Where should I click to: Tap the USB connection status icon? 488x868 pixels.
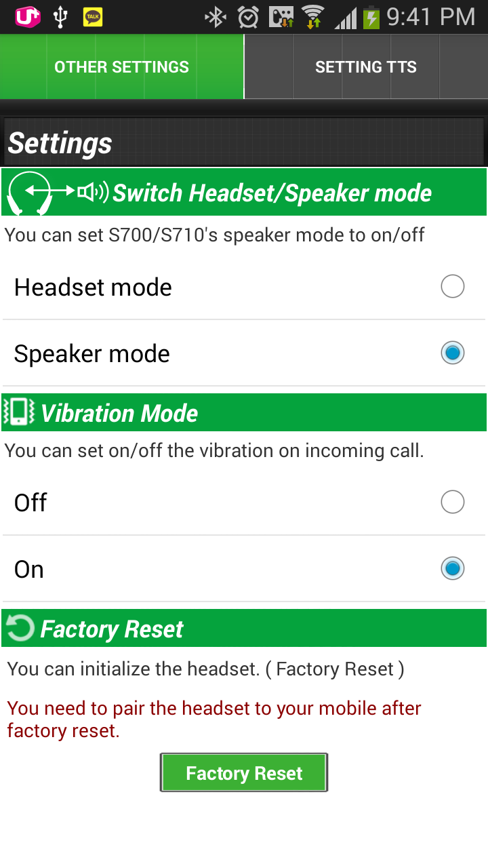coord(60,17)
